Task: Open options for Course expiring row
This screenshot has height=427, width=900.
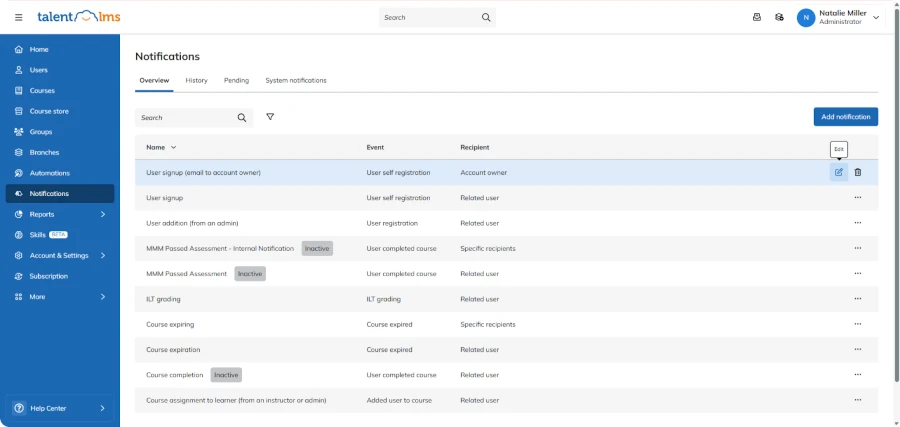Action: tap(858, 324)
